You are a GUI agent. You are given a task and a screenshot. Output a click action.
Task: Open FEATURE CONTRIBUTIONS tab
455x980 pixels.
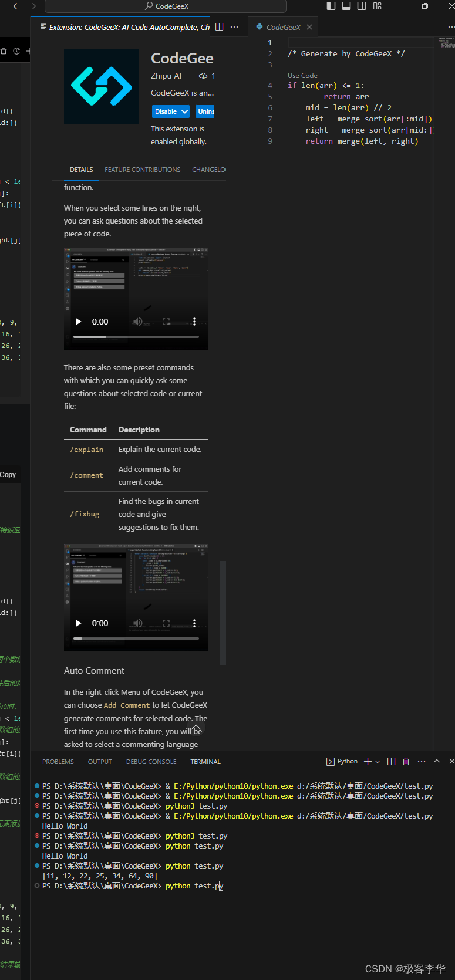(143, 170)
